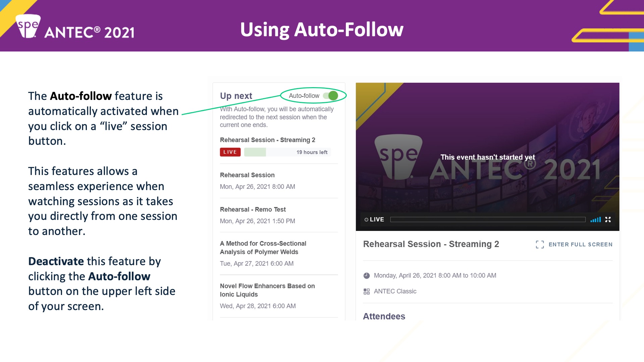The image size is (644, 362).
Task: Toggle the Auto-follow switch off
Action: pos(330,96)
